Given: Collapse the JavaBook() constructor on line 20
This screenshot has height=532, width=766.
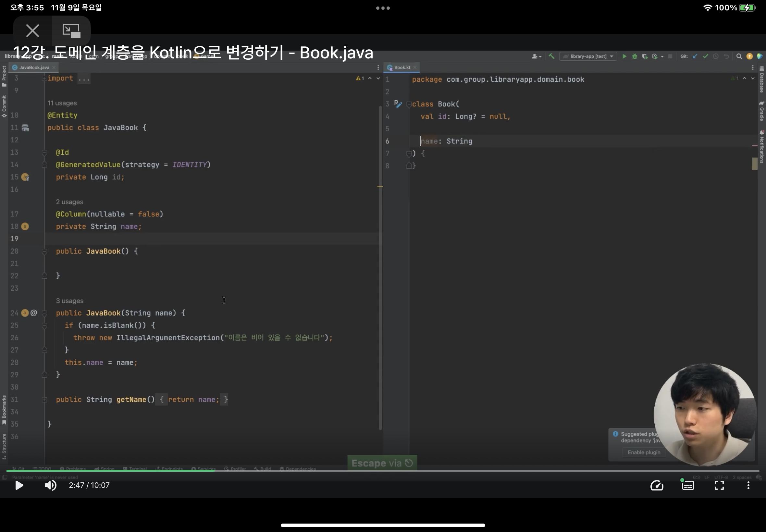Looking at the screenshot, I should point(44,251).
